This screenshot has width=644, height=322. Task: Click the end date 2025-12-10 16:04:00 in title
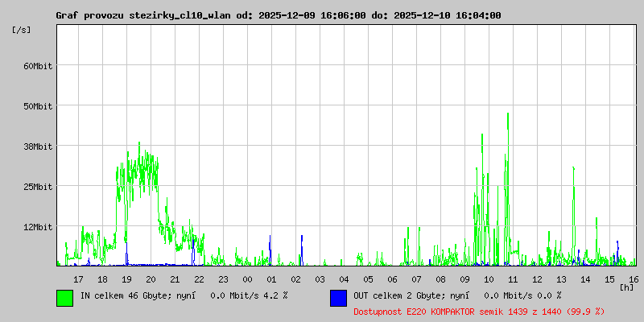tap(448, 15)
